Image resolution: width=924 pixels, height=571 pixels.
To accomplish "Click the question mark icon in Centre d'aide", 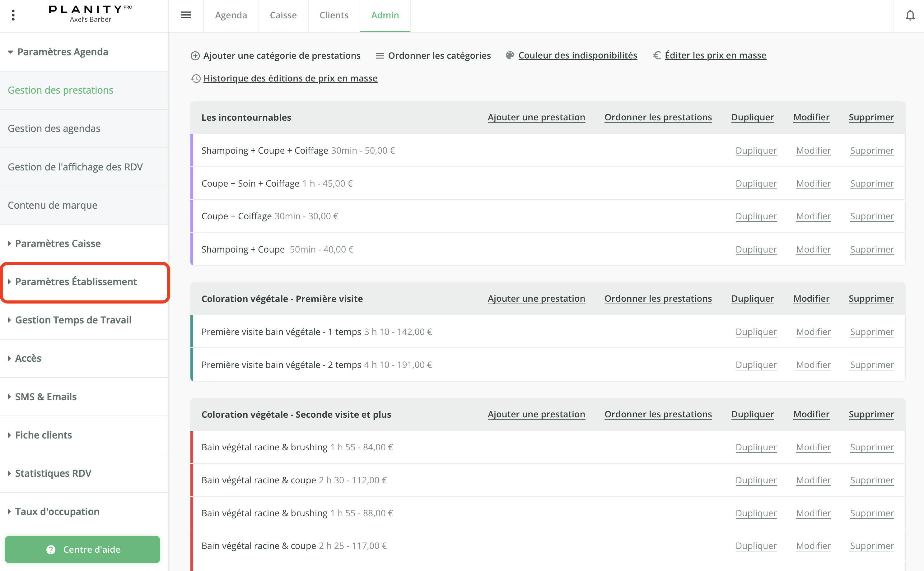I will (x=51, y=550).
